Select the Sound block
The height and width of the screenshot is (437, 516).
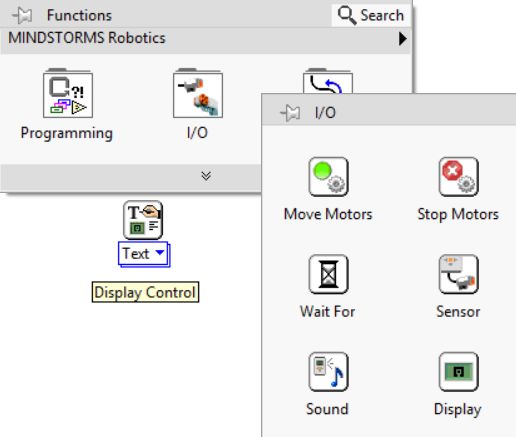[329, 372]
